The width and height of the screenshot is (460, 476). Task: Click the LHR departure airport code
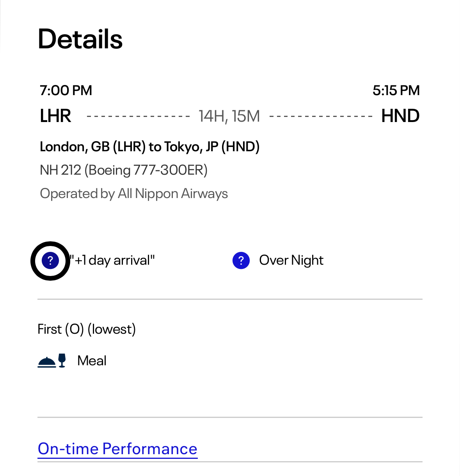(55, 116)
